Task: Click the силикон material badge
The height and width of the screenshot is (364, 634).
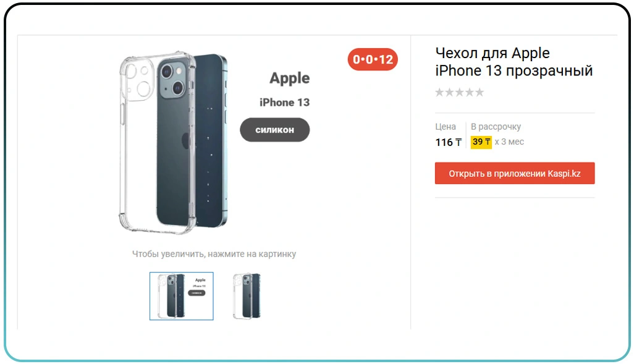Action: tap(274, 130)
